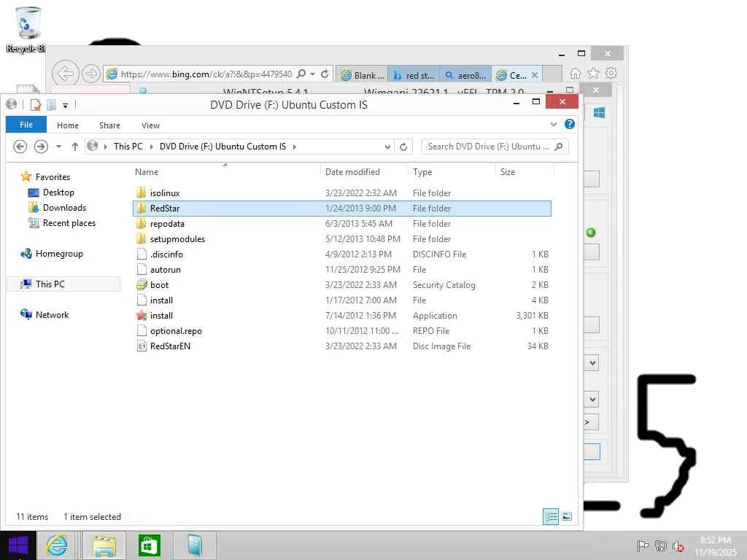
Task: Open the IE address bar search dropdown
Action: (x=312, y=74)
